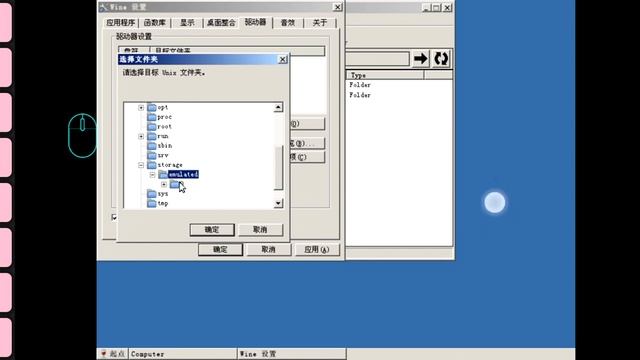Click the opt folder icon
This screenshot has width=640, height=360.
[151, 107]
